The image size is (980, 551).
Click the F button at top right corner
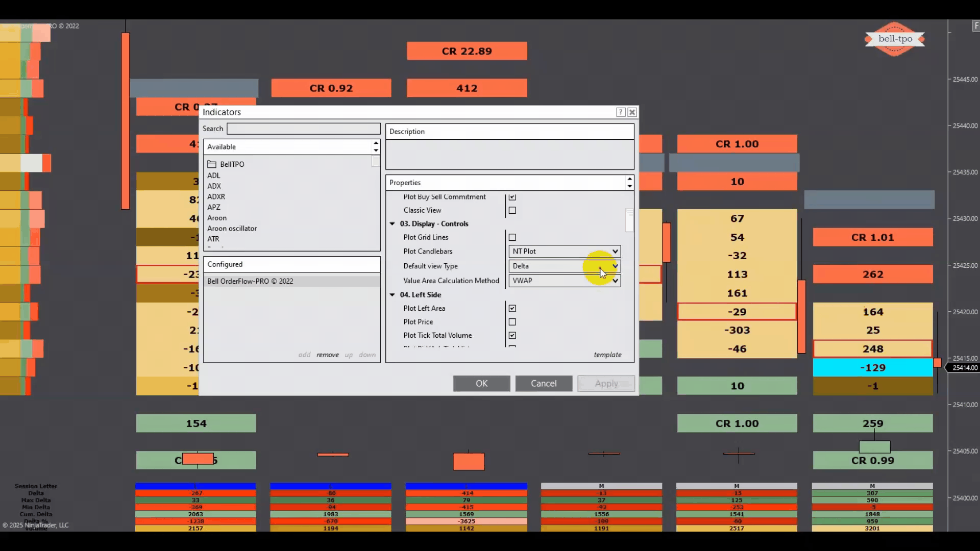[x=976, y=26]
